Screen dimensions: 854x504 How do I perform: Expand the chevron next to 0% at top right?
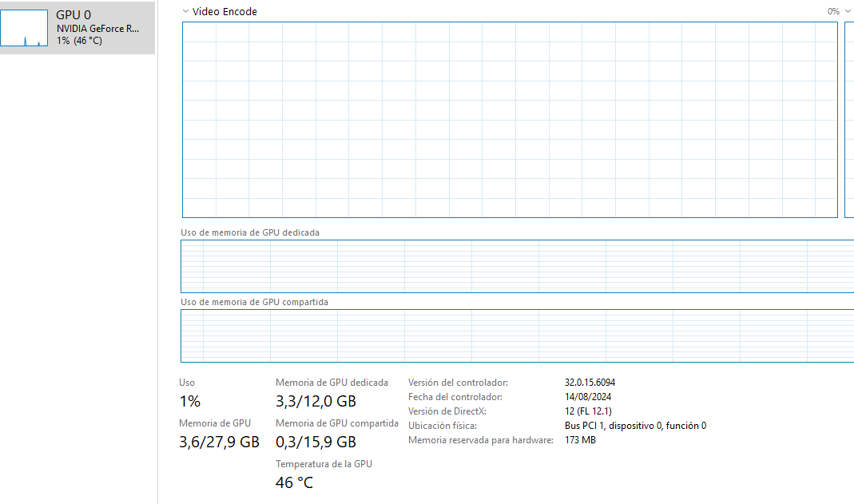(848, 12)
